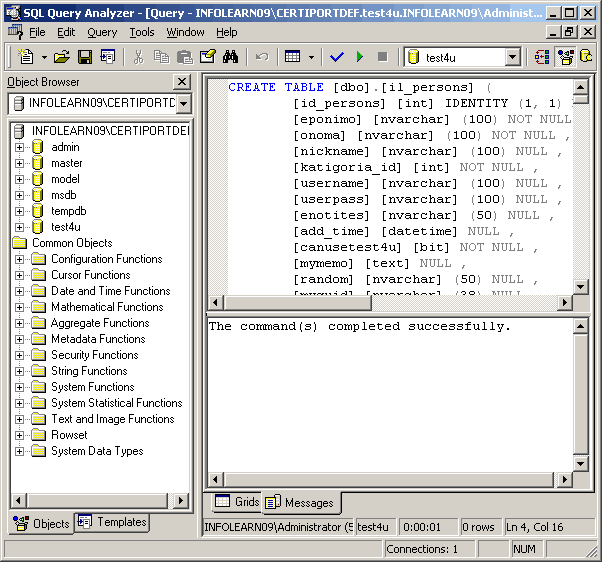The width and height of the screenshot is (602, 562).
Task: Expand the admin database node
Action: [x=19, y=147]
